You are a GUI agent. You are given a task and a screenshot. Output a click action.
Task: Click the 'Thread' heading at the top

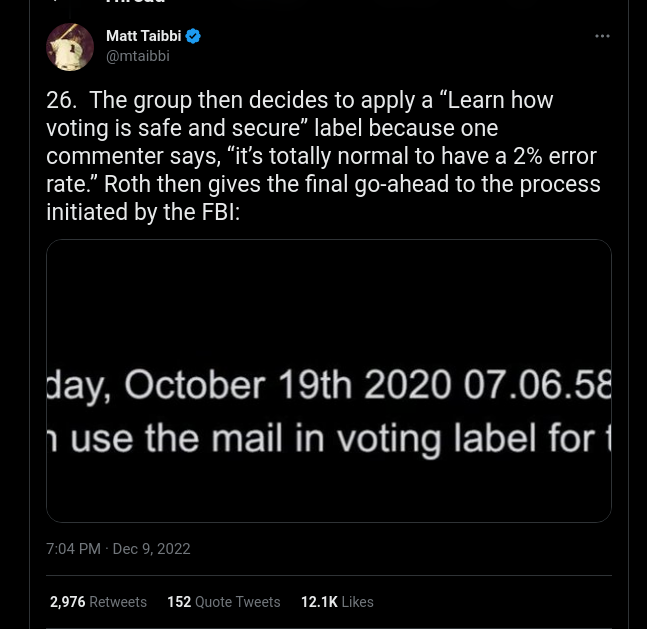[135, 3]
